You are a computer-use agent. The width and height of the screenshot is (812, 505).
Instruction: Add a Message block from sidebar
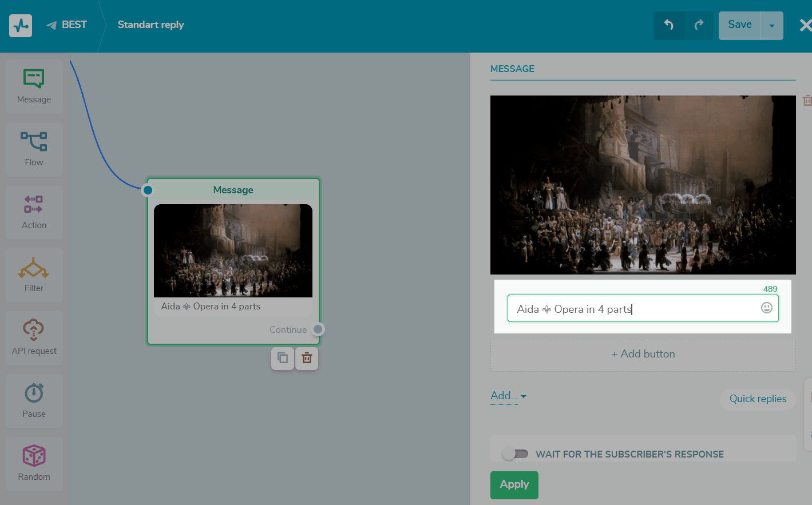34,86
